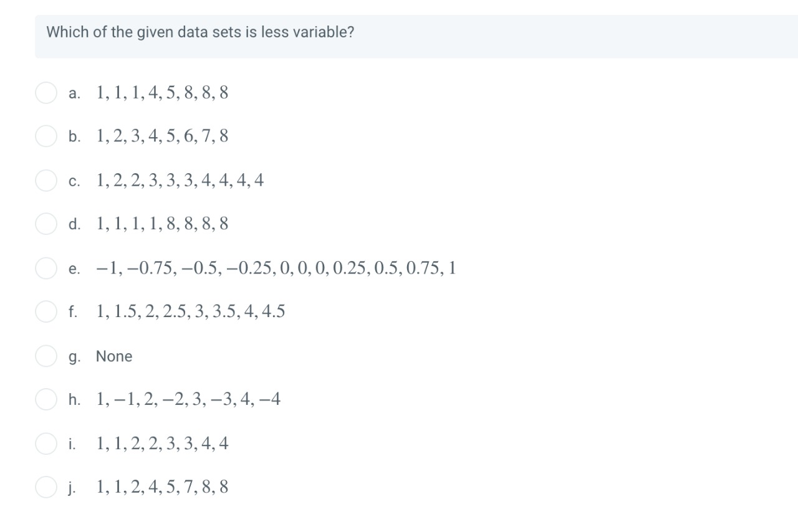Click the radio circle beside option j
The image size is (798, 532).
coord(45,487)
